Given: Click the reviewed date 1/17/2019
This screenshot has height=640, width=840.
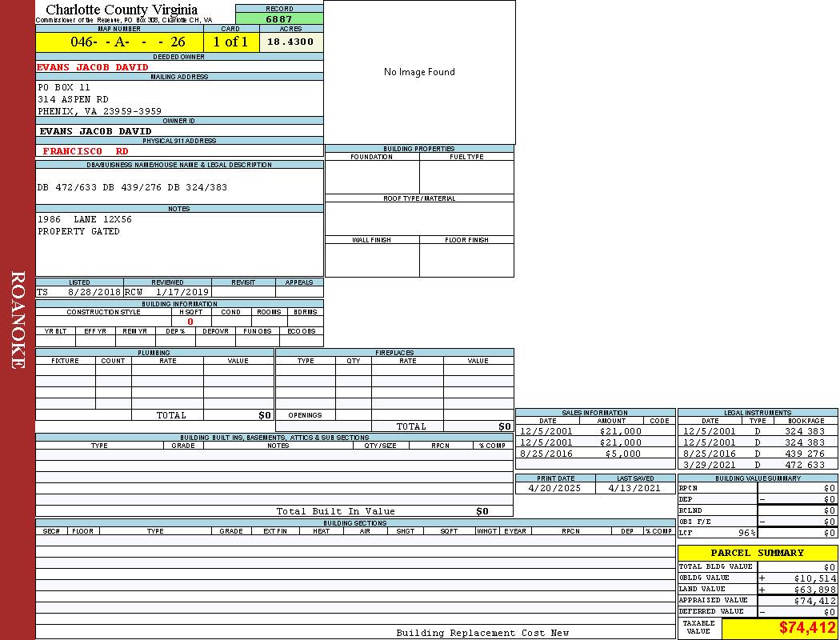Looking at the screenshot, I should (182, 292).
